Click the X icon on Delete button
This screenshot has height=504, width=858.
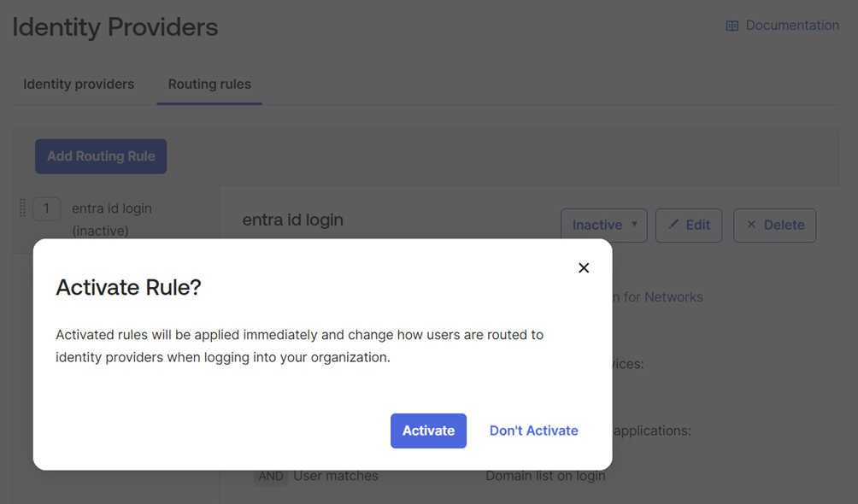751,225
